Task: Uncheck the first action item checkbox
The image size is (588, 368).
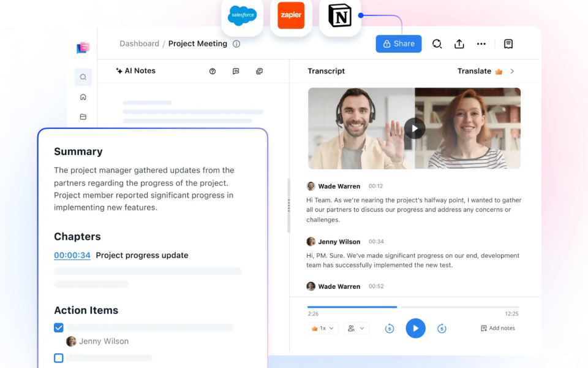Action: tap(59, 328)
